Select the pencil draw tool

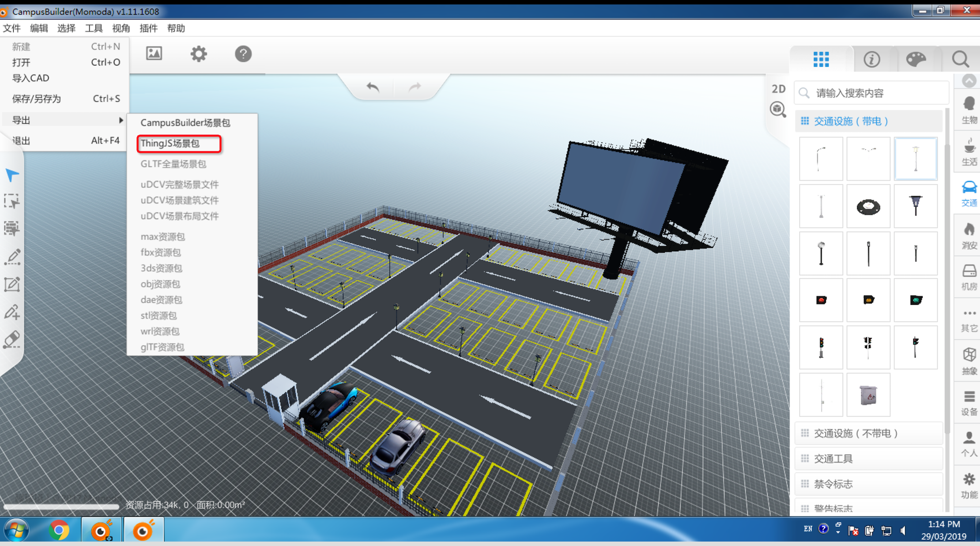12,257
